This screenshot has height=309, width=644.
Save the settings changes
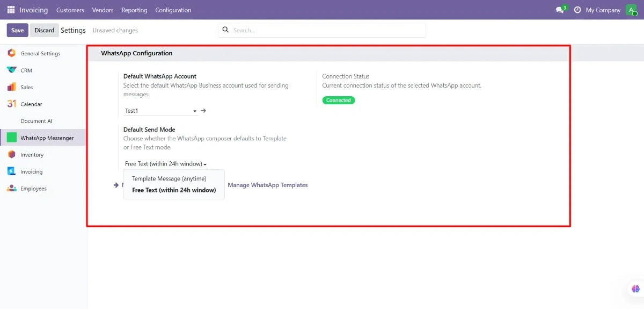pos(18,30)
